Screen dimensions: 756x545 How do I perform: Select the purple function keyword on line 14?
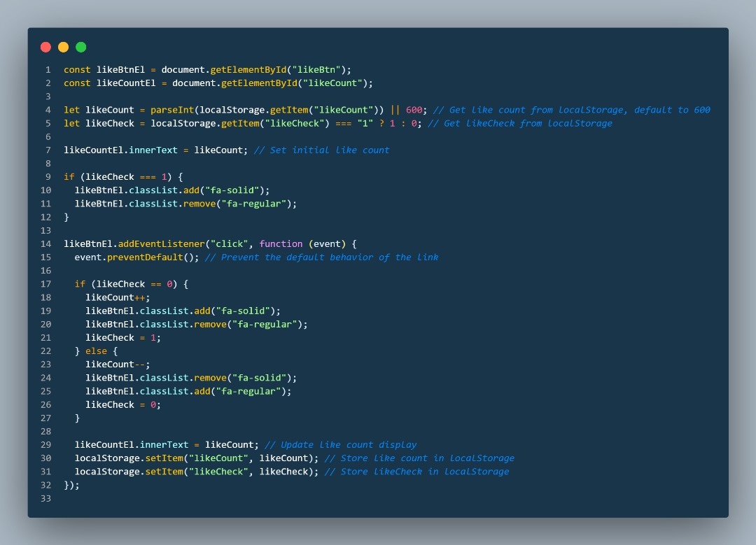pyautogui.click(x=281, y=244)
